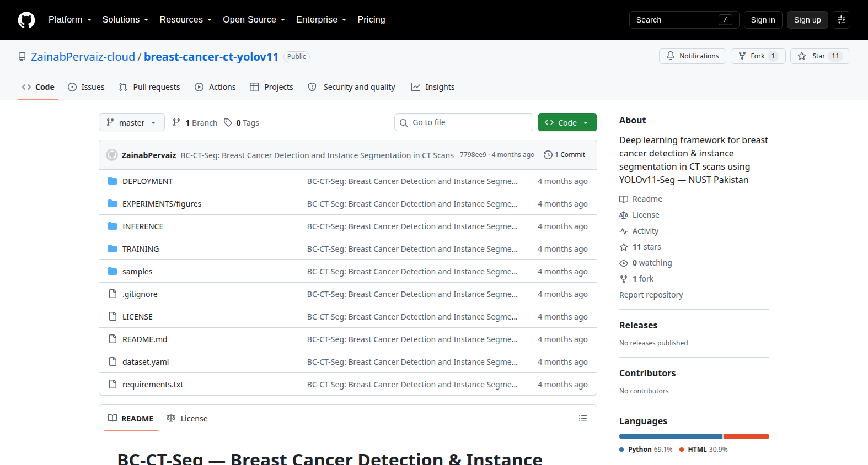Viewport: 868px width, 465px height.
Task: Expand the Enterprise menu
Action: pyautogui.click(x=322, y=20)
